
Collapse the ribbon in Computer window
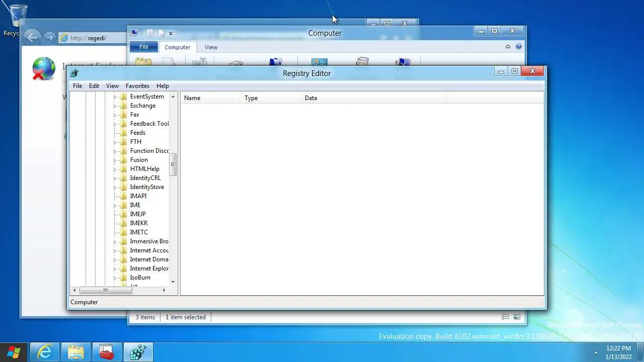tap(508, 47)
